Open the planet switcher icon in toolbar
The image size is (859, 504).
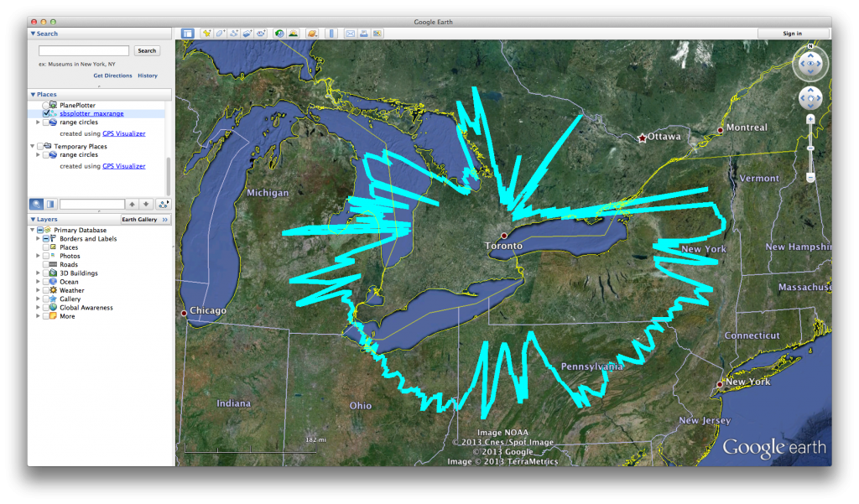pyautogui.click(x=312, y=34)
